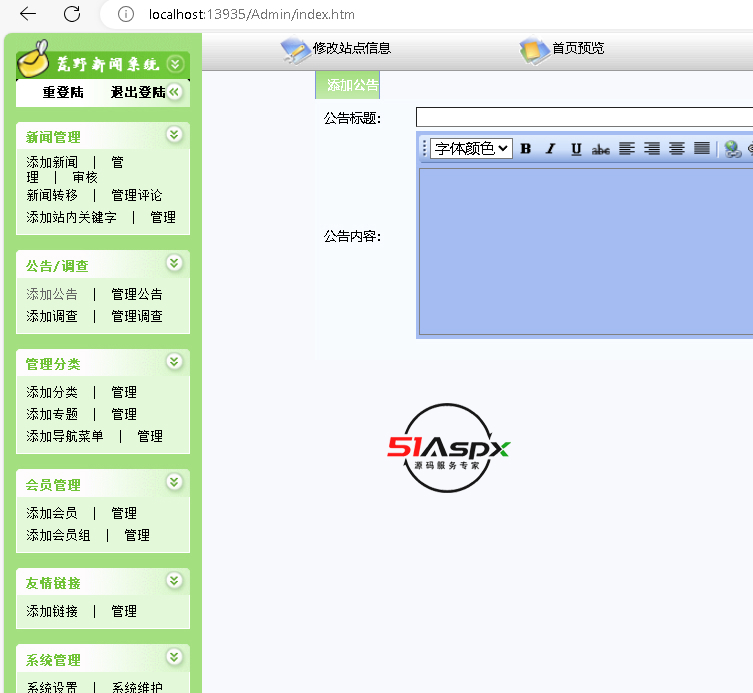The image size is (753, 693).
Task: Open the 新闻转移 link
Action: coord(52,195)
